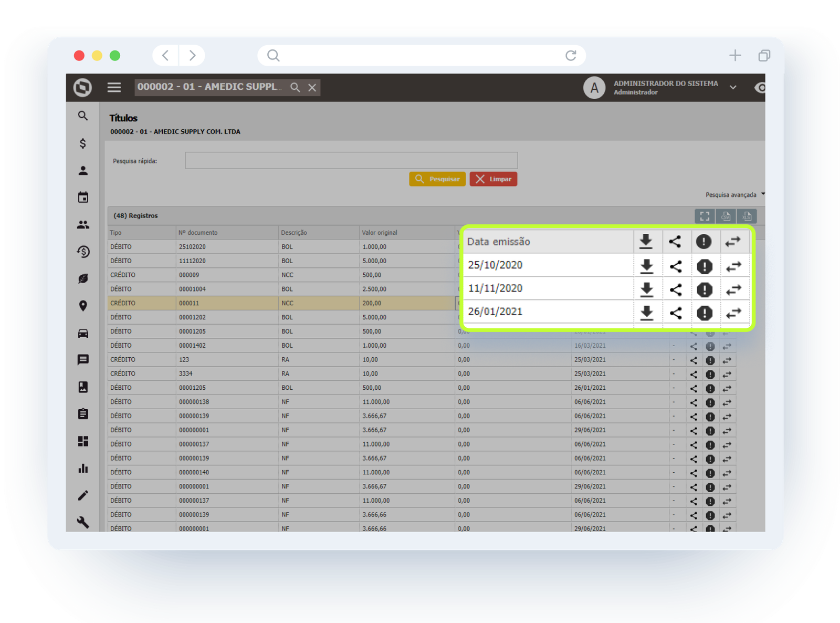Screen dimensions: 840x623
Task: Click the app logo in the dark header
Action: point(82,87)
